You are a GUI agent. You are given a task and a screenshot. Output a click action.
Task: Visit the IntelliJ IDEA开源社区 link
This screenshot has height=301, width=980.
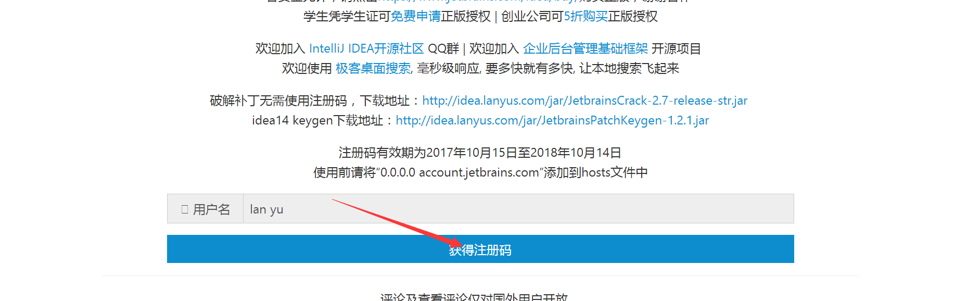pyautogui.click(x=366, y=49)
